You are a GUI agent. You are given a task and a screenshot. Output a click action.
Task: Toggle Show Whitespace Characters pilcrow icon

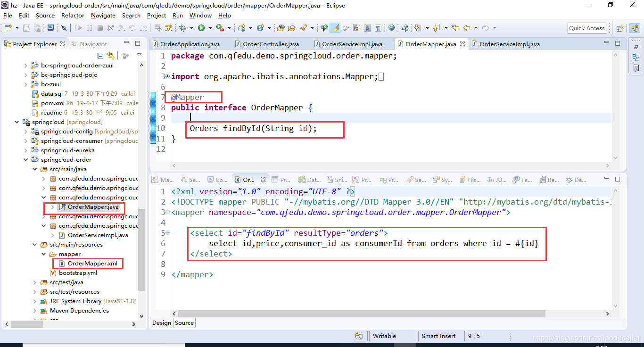pos(378,28)
